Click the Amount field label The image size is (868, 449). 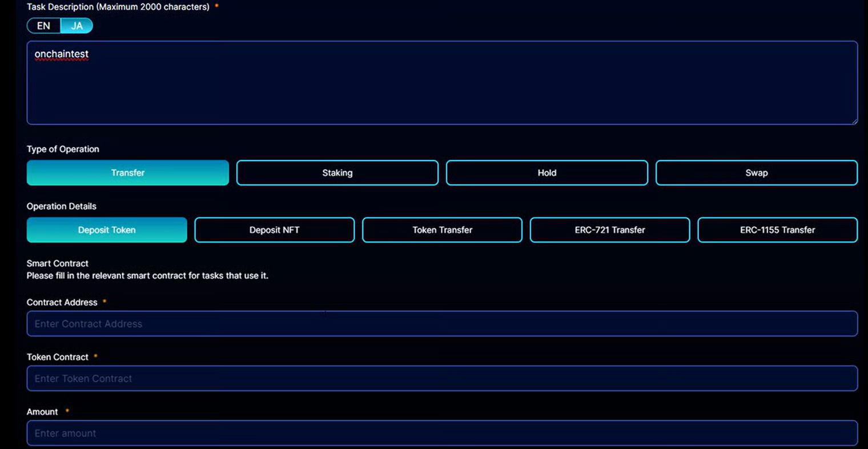(42, 412)
